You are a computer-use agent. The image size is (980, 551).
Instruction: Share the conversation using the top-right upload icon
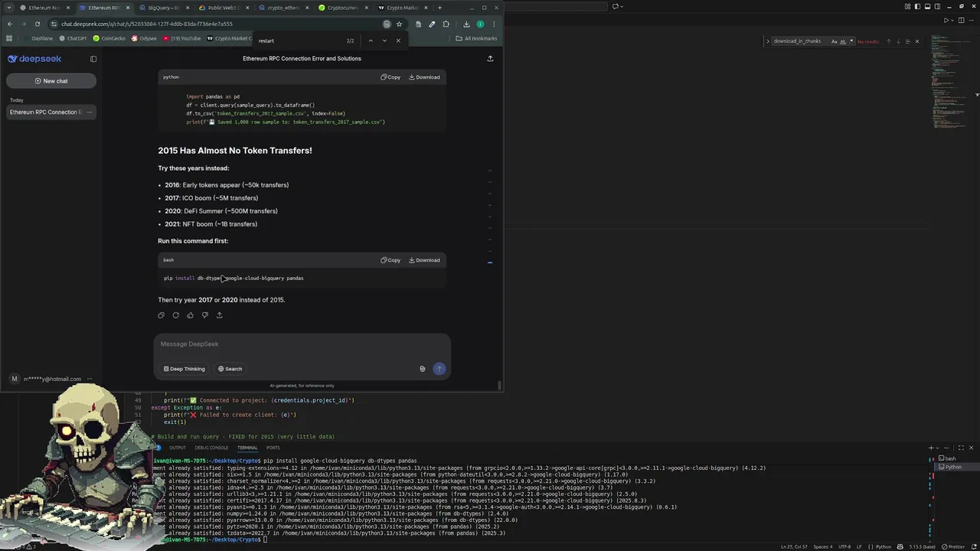490,58
